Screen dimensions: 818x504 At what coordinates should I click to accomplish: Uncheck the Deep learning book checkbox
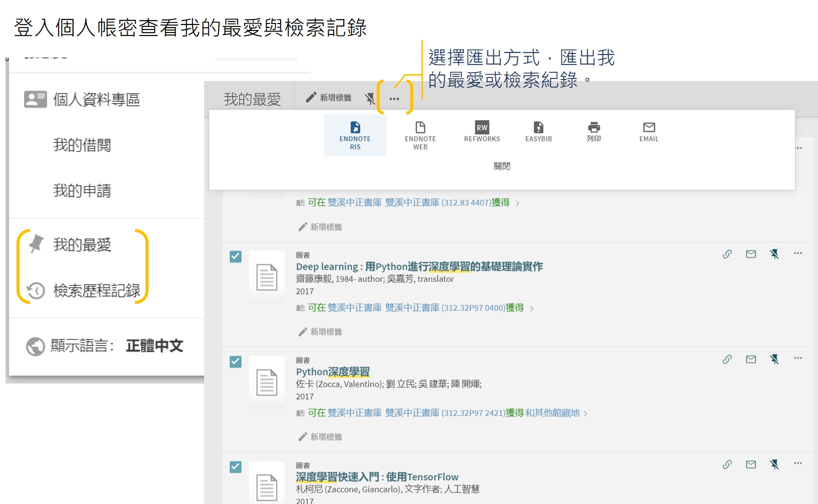click(x=235, y=257)
